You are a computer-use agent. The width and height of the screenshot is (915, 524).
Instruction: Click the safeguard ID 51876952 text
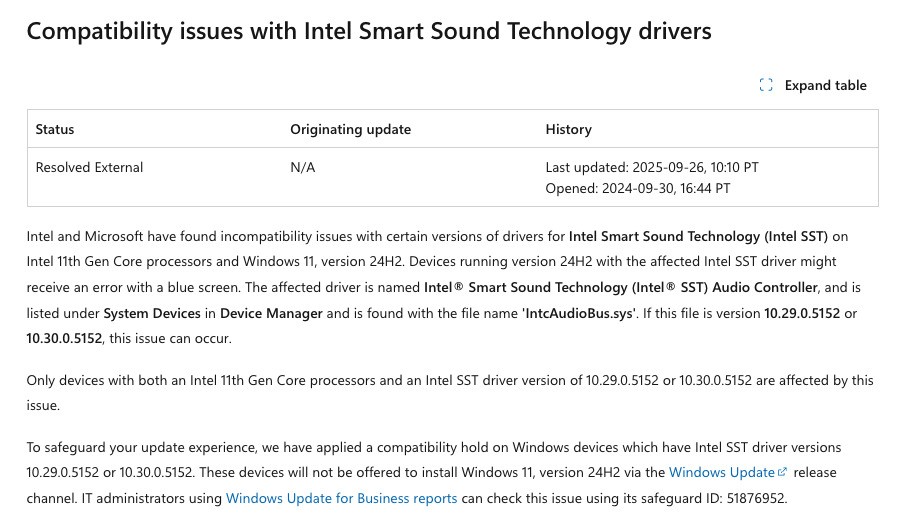click(757, 498)
